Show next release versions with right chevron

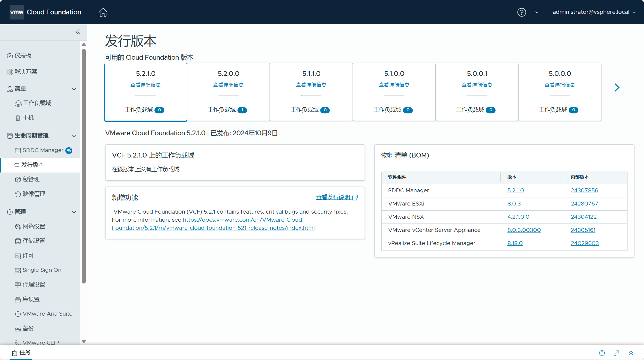point(617,88)
